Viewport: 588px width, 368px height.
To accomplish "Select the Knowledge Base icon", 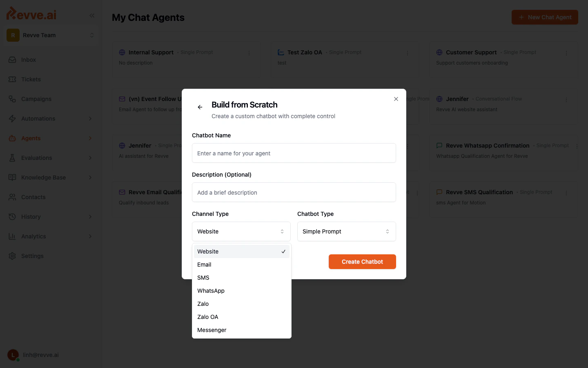I will point(12,177).
